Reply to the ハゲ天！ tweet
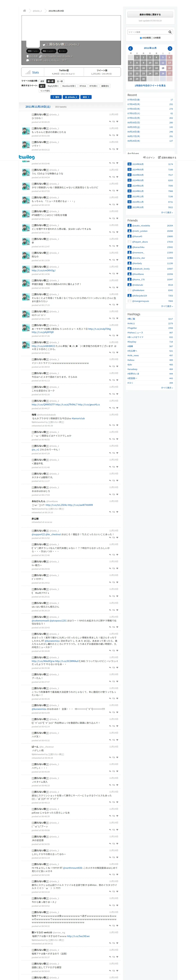The image size is (196, 980). click(x=110, y=740)
